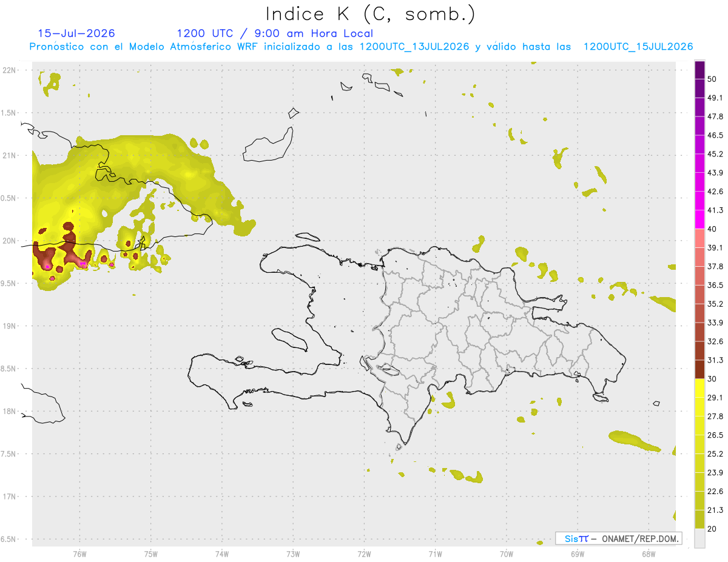Click the 'ONAMET/REP.DOM.' credit box
728x562 pixels.
619,538
